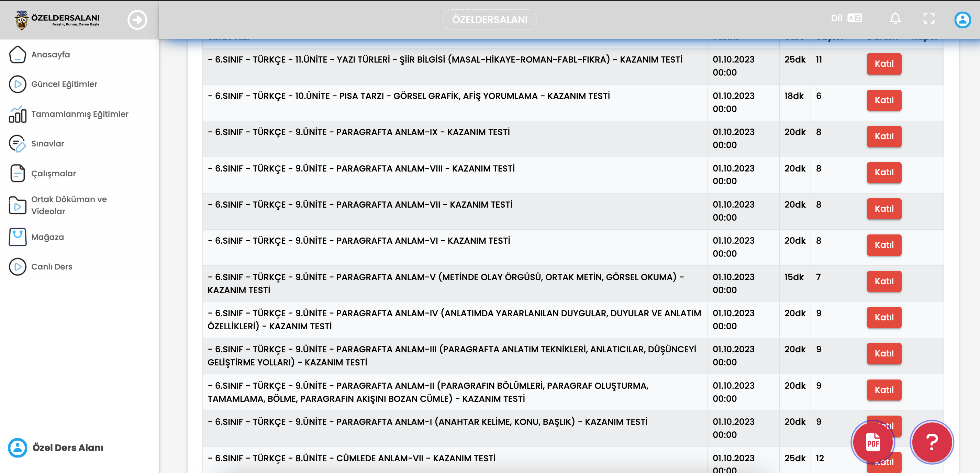
Task: Open Çalışmalar from the sidebar
Action: 53,174
